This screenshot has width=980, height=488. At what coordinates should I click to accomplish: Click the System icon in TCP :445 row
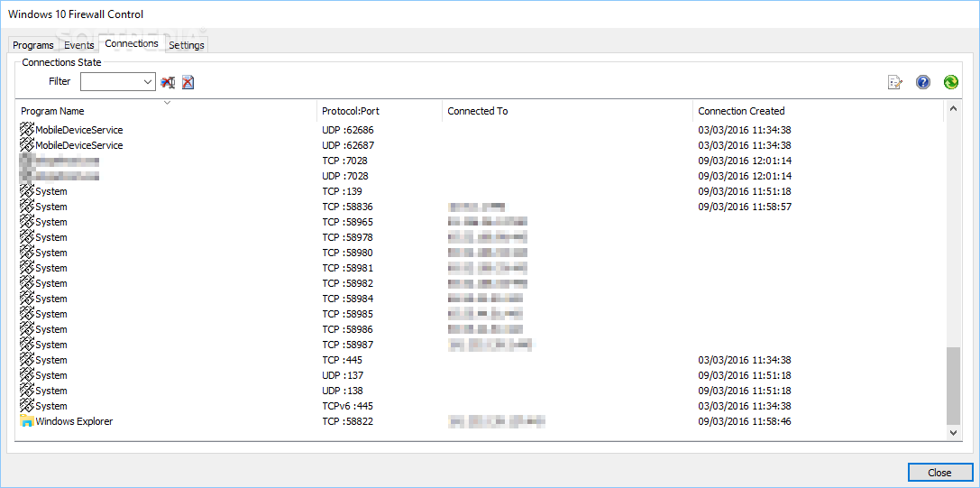(x=27, y=360)
